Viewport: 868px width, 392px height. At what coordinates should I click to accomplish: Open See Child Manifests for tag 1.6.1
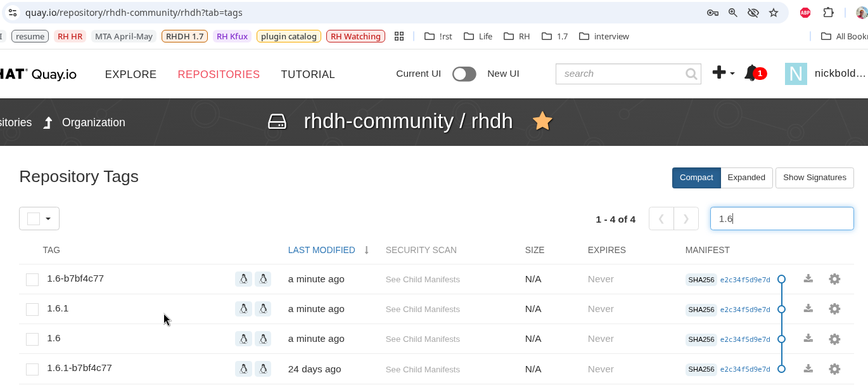(423, 310)
